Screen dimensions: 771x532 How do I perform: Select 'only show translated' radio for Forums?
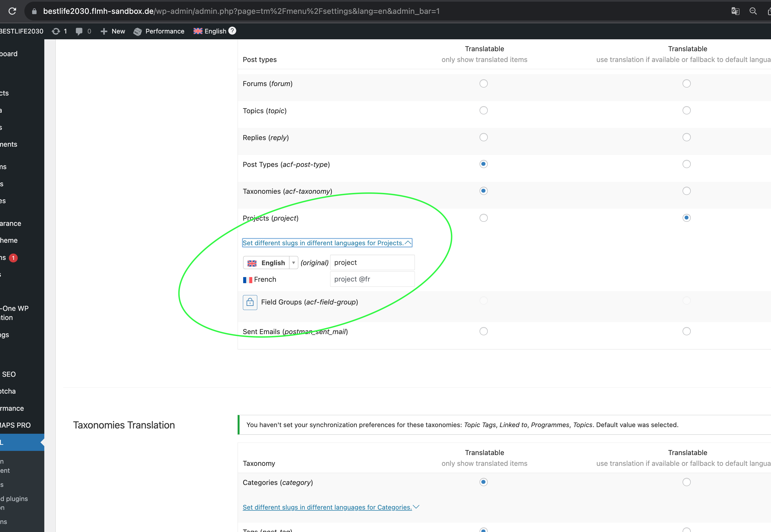coord(483,83)
